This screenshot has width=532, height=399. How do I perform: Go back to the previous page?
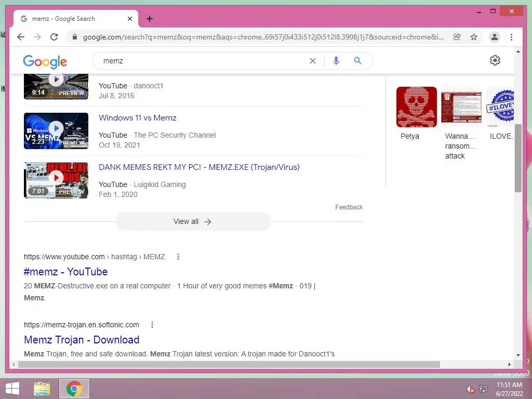[x=21, y=37]
